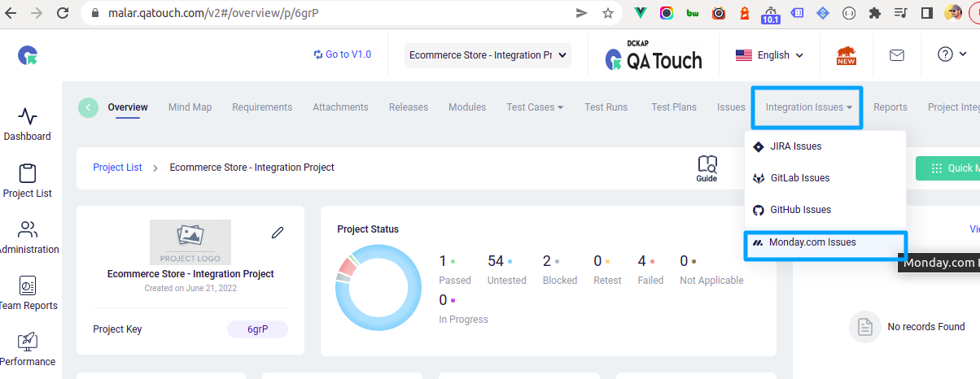Viewport: 980px width, 379px height.
Task: Expand the Integration Issues dropdown
Action: pos(808,107)
